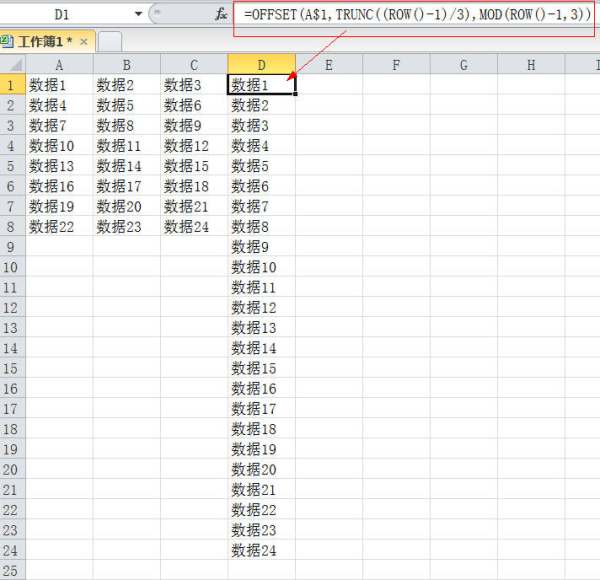Click the select-all corner triangle
Image resolution: width=600 pixels, height=580 pixels.
pos(12,65)
